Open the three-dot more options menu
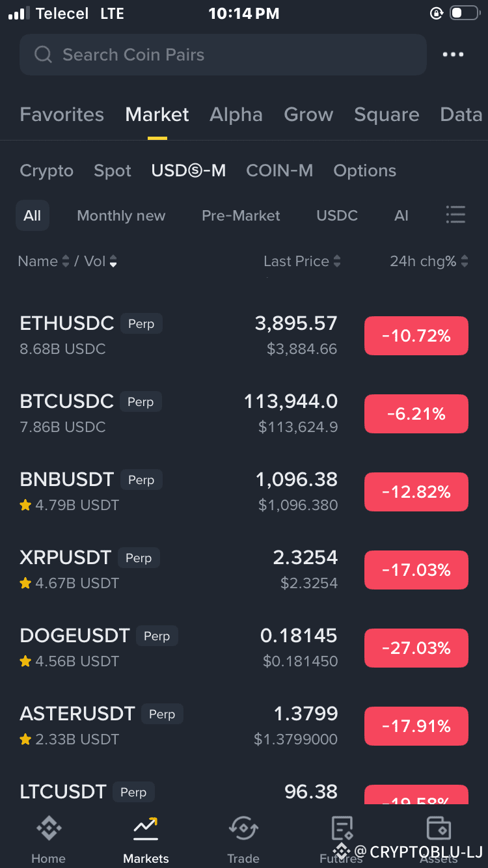The height and width of the screenshot is (868, 488). pos(453,55)
